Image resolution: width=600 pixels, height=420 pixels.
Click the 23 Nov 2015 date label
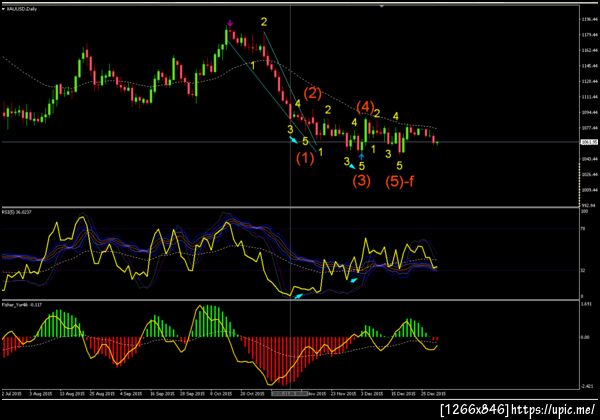[343, 394]
